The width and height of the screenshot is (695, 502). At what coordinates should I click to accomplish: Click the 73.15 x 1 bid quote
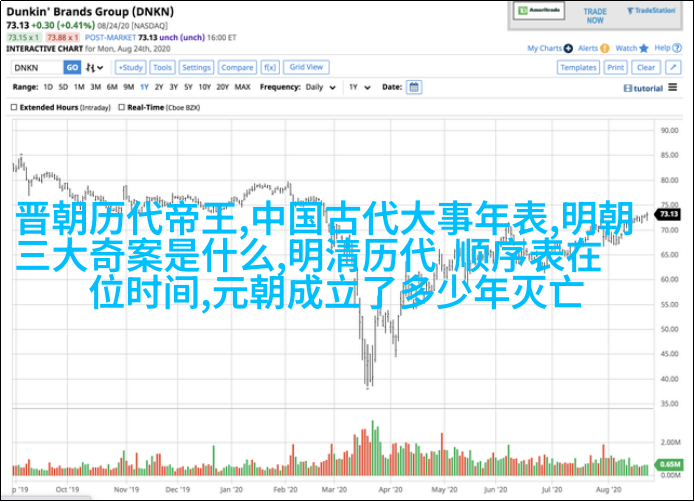[24, 38]
